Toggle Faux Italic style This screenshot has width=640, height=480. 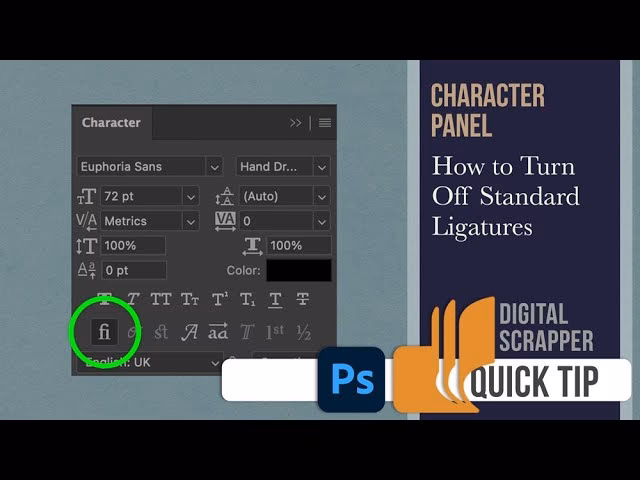point(133,299)
